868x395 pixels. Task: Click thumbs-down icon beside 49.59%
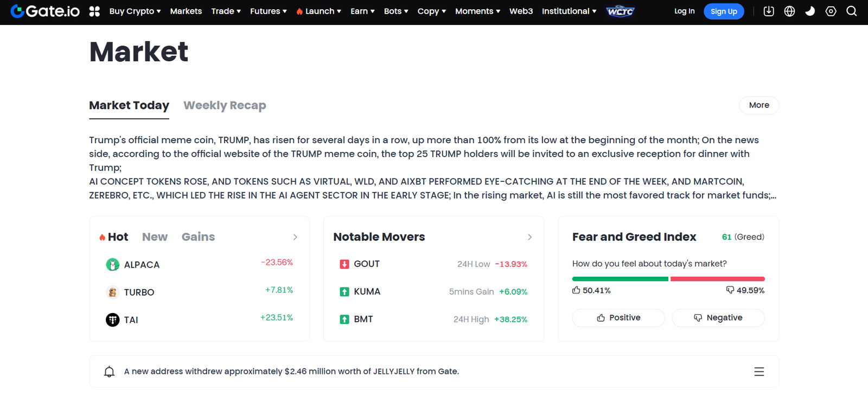730,290
